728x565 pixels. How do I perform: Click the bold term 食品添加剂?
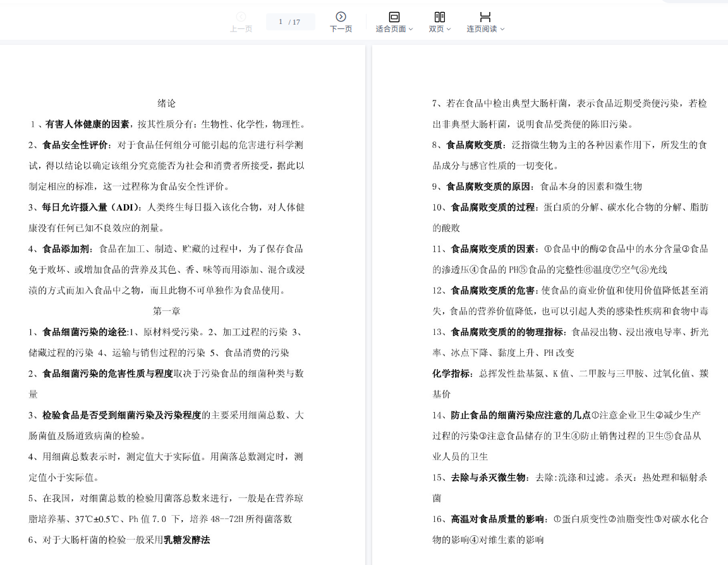click(x=68, y=249)
